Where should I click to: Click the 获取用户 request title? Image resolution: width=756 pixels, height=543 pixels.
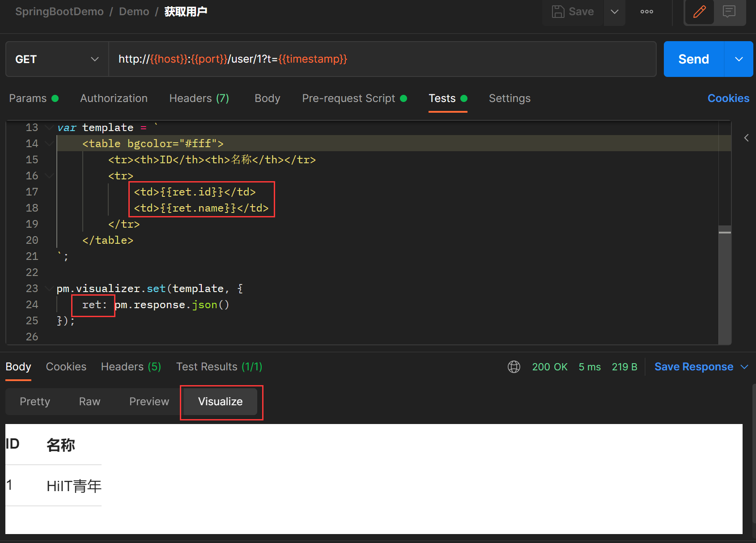click(x=186, y=12)
